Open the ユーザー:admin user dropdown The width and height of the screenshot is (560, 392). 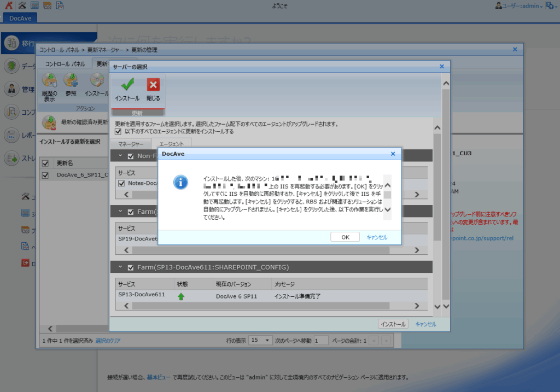(523, 5)
